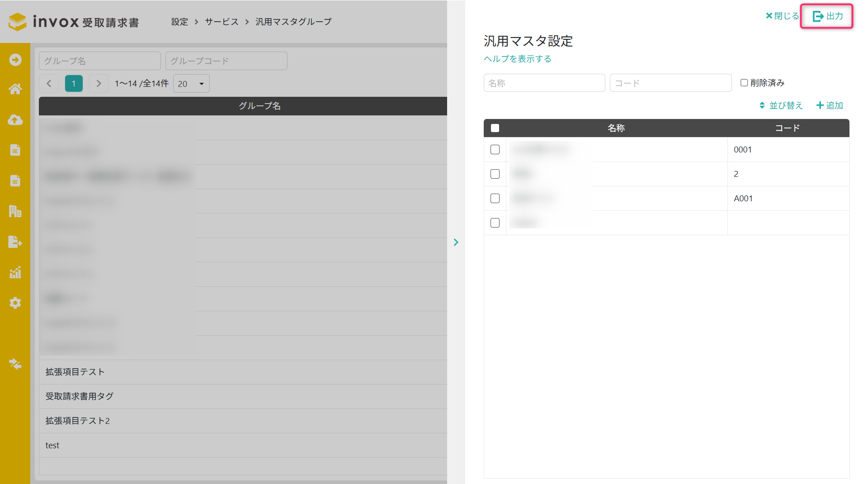Open the page size dropdown showing 20
This screenshot has height=484, width=868.
point(191,84)
